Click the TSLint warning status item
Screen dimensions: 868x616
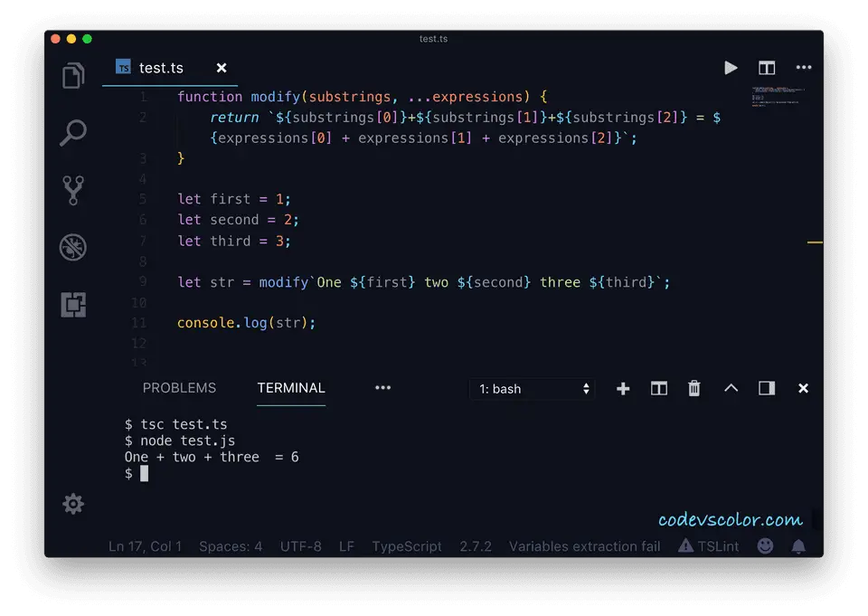709,546
